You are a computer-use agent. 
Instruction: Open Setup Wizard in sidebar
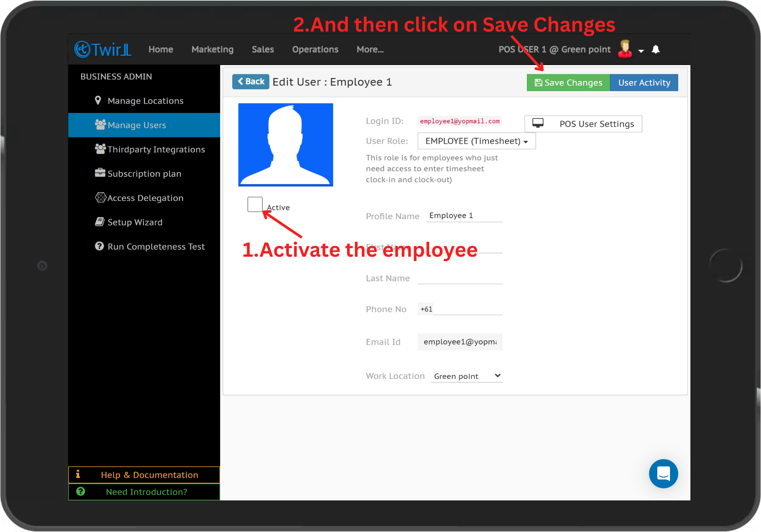click(x=135, y=222)
